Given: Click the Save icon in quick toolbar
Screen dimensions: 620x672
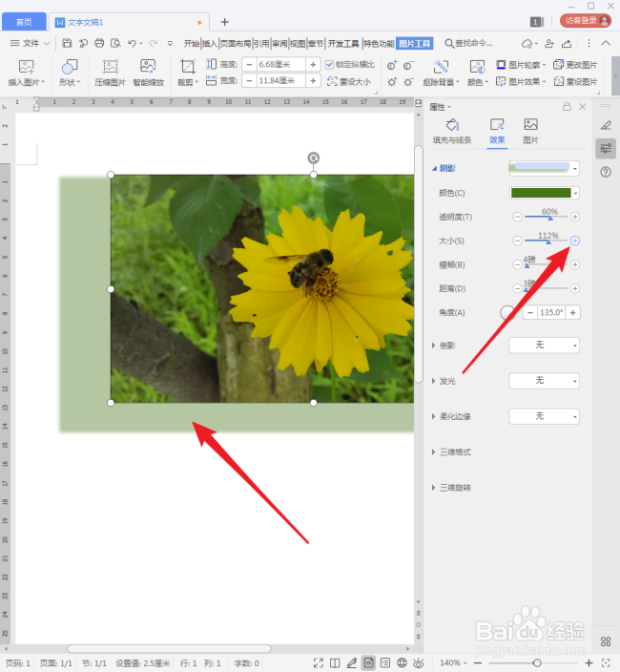Looking at the screenshot, I should pyautogui.click(x=67, y=43).
